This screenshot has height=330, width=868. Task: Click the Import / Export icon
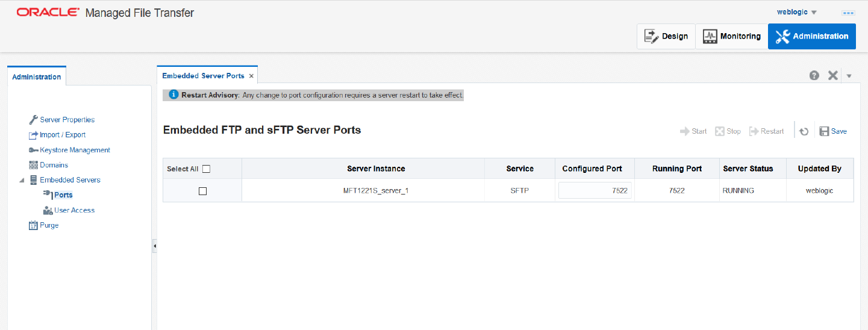[34, 135]
